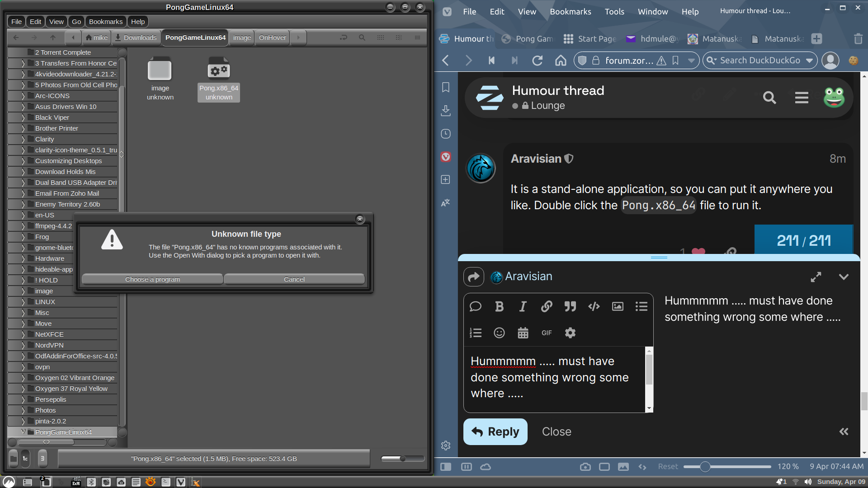
Task: Toggle Vivaldi panel visibility in status bar
Action: coord(446,467)
